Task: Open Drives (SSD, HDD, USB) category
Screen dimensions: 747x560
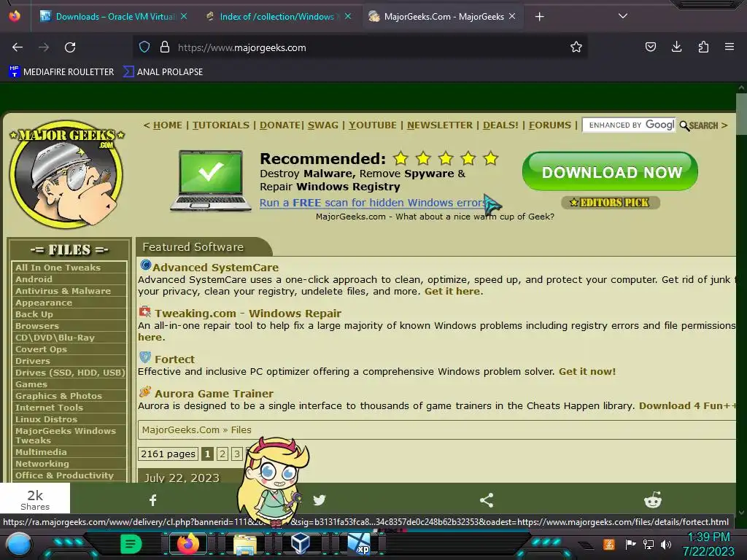Action: tap(70, 373)
